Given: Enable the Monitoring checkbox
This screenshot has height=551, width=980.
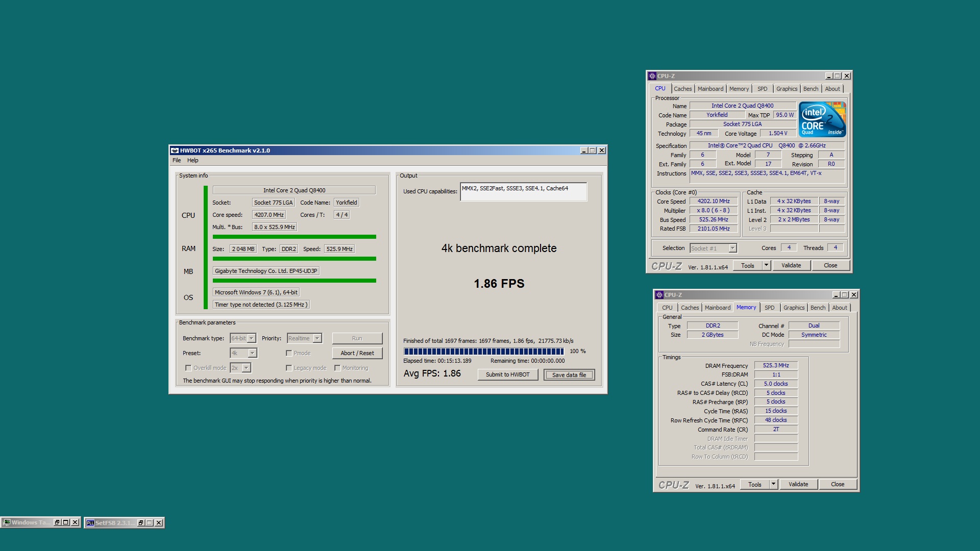Looking at the screenshot, I should tap(337, 368).
